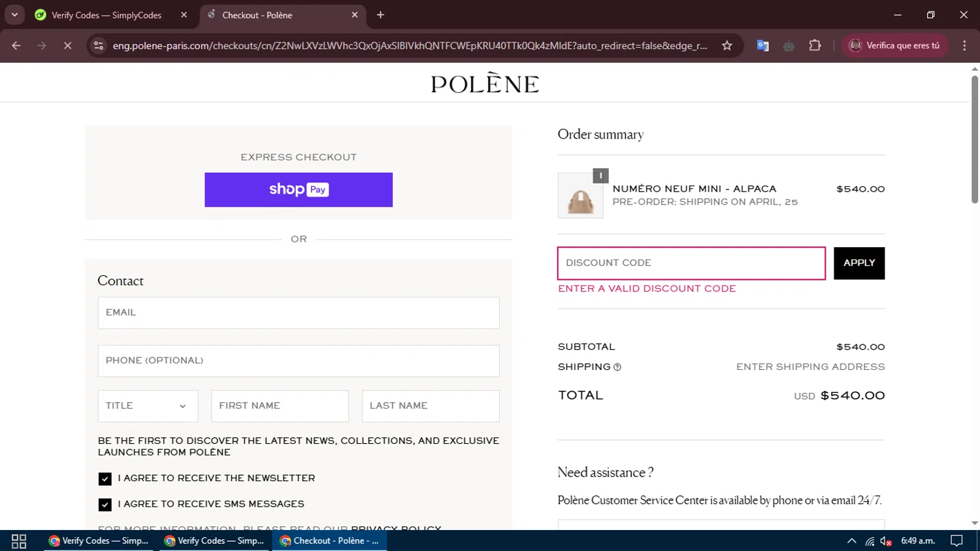The image size is (980, 551).
Task: Open the network status tray icon
Action: coord(870,541)
